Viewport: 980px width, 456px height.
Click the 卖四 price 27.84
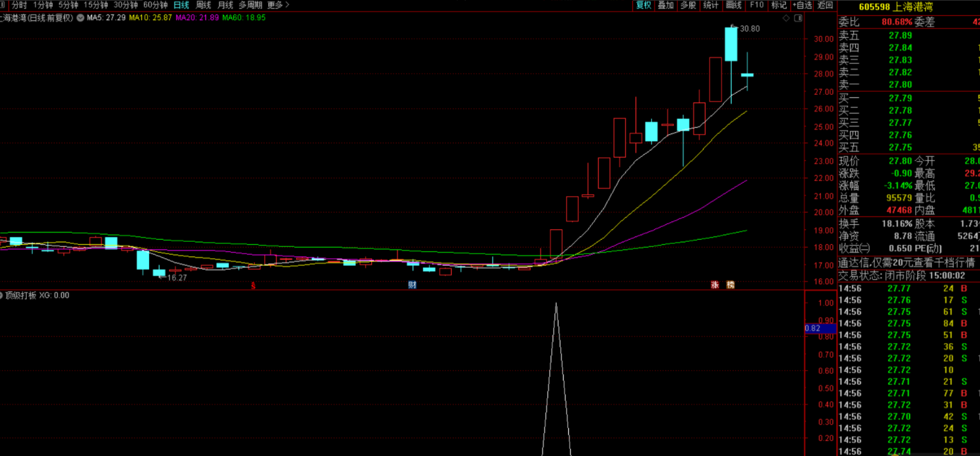[x=900, y=48]
